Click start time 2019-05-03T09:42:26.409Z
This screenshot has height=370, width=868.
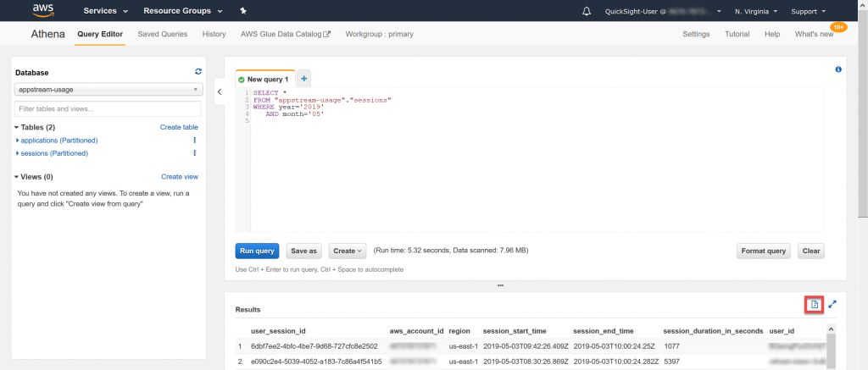tap(526, 347)
